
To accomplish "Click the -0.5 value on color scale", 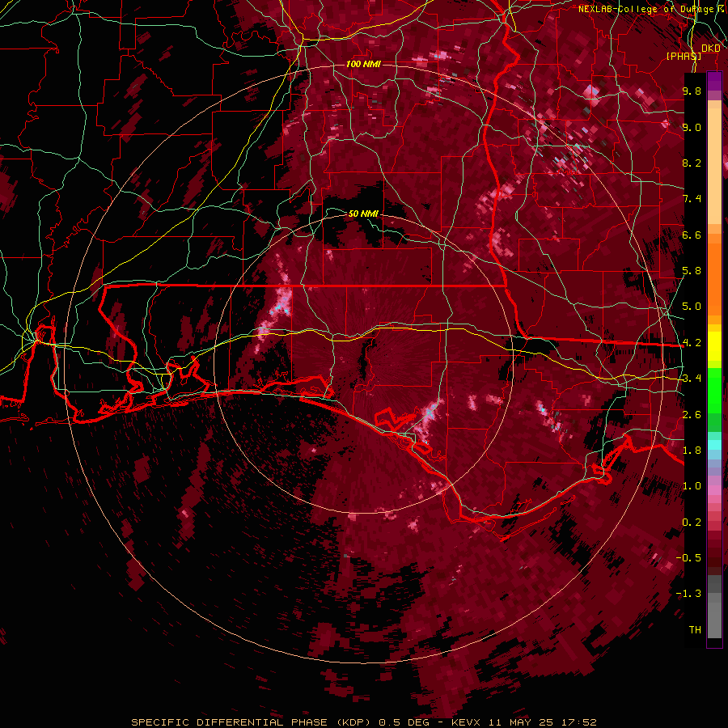I will [688, 558].
